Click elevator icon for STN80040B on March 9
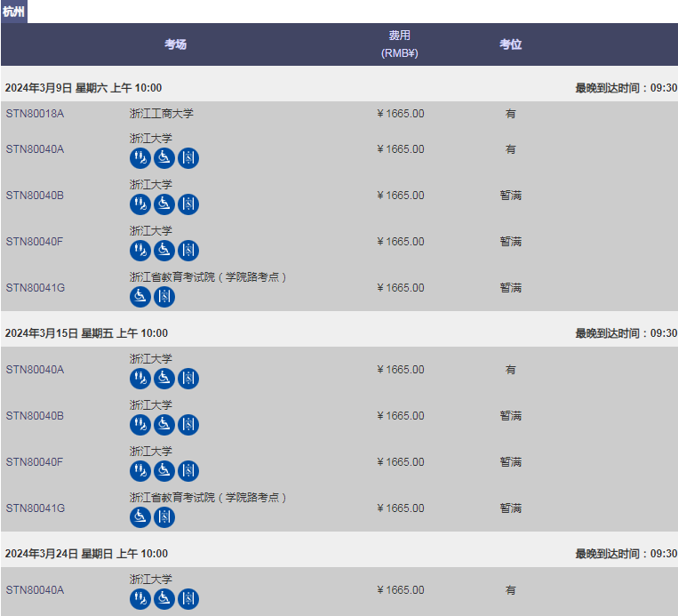The width and height of the screenshot is (678, 616). 188,204
